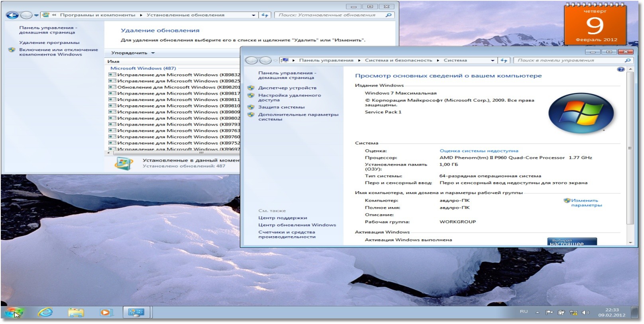Click Programs and Features address bar icon

pos(46,15)
